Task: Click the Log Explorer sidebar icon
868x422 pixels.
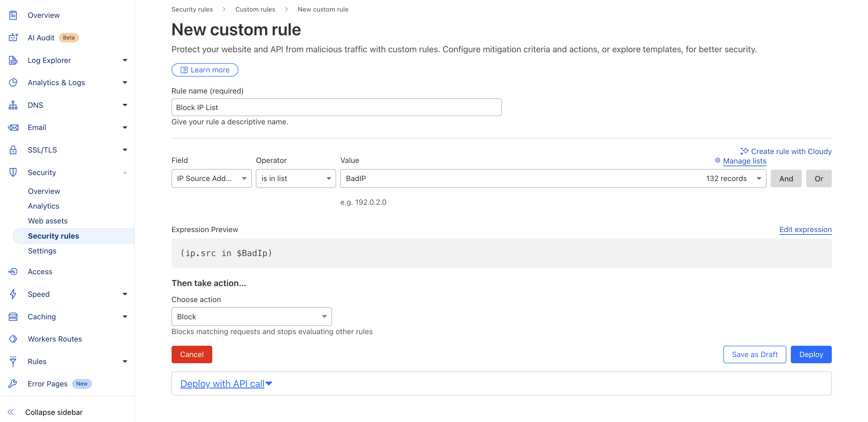Action: (13, 60)
